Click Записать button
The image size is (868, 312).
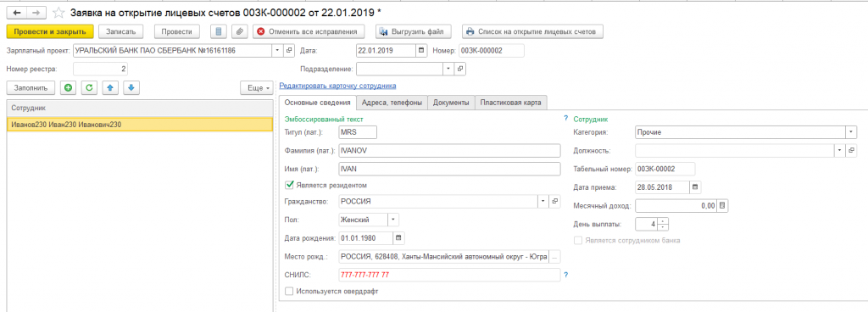120,31
